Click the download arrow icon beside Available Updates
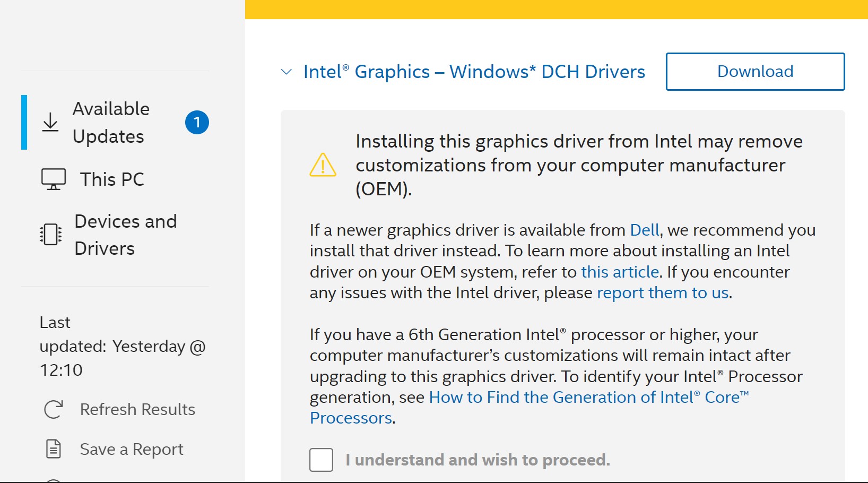 [51, 122]
